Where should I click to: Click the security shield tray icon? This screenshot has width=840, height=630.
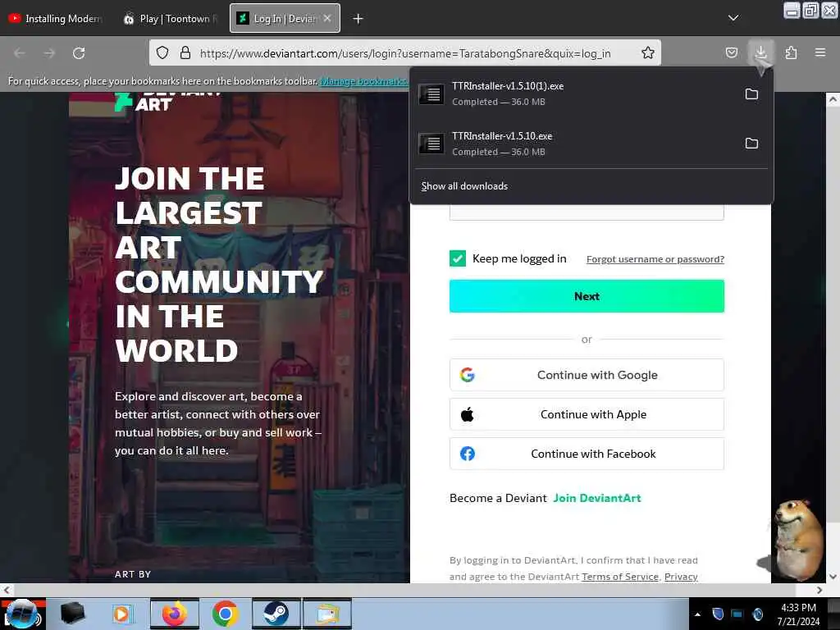click(x=718, y=614)
